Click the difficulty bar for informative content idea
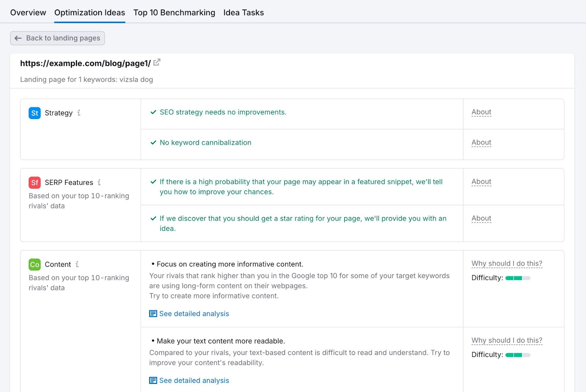 tap(518, 278)
